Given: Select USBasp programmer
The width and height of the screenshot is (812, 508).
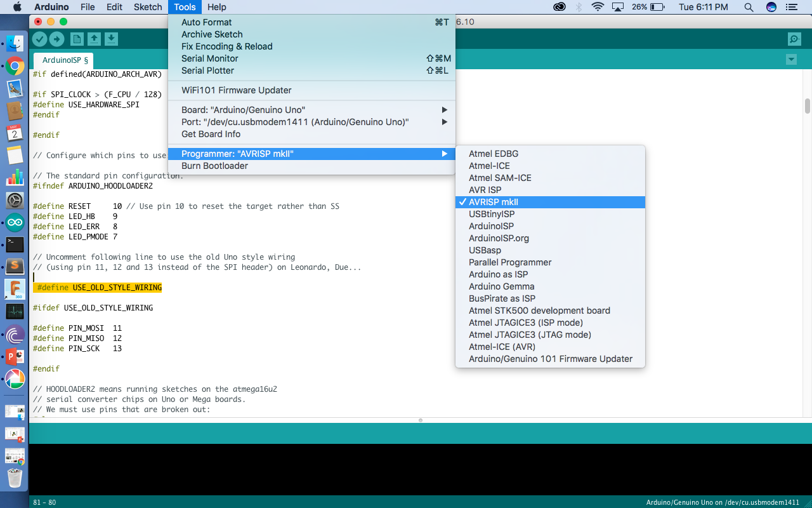Looking at the screenshot, I should [550, 250].
